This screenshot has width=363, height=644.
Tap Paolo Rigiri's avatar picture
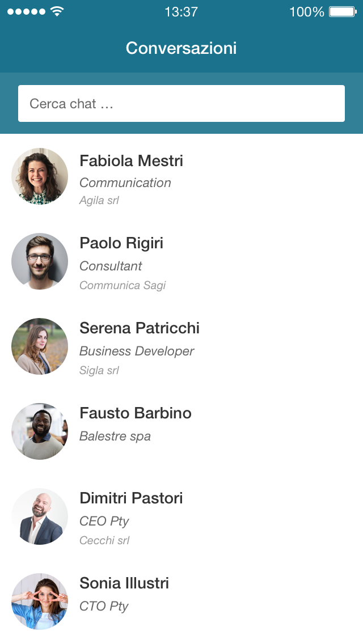pyautogui.click(x=40, y=261)
